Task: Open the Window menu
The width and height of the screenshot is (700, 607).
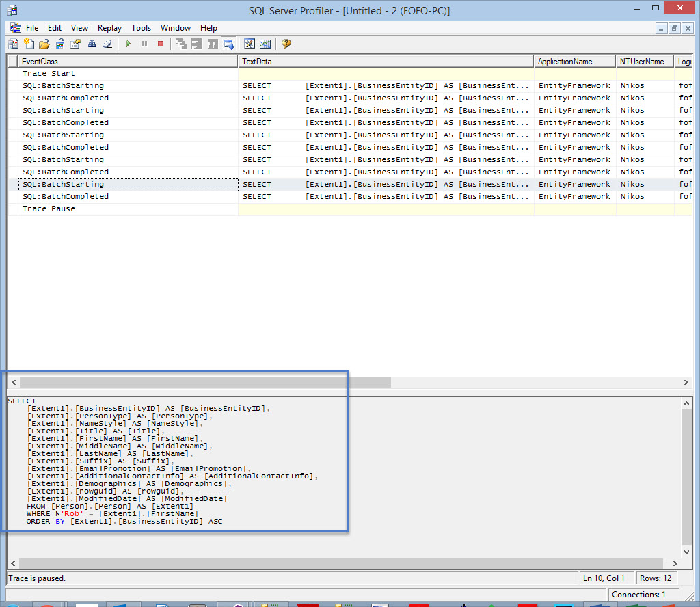Action: tap(176, 27)
